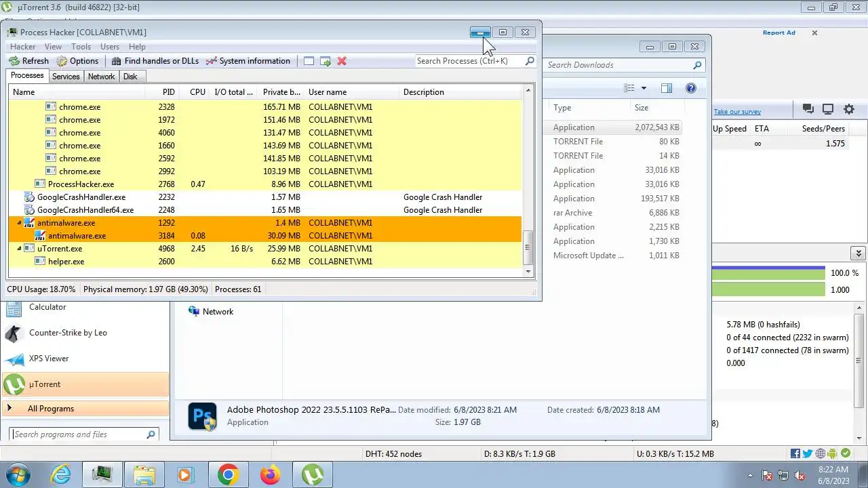Viewport: 868px width, 488px height.
Task: Select helper.exe process row
Action: 266,262
